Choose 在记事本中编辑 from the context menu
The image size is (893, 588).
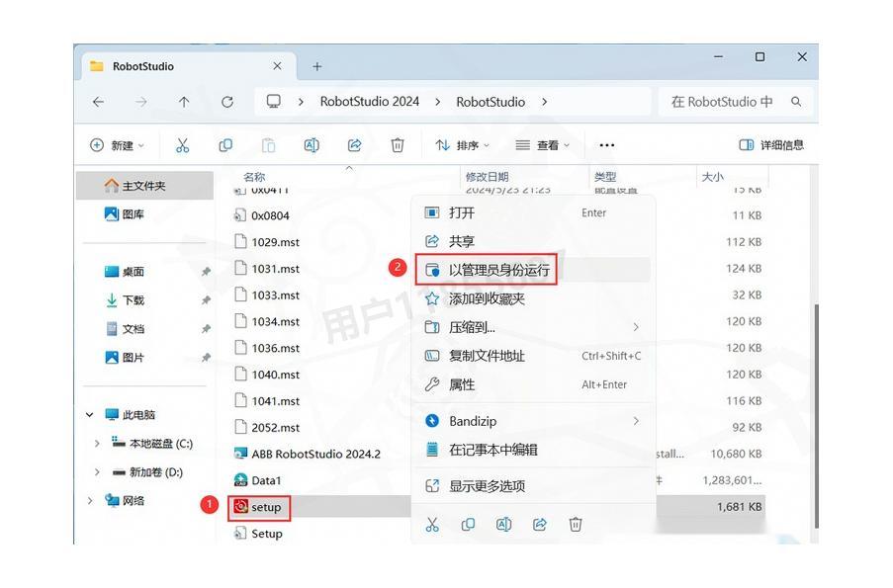coord(533,450)
